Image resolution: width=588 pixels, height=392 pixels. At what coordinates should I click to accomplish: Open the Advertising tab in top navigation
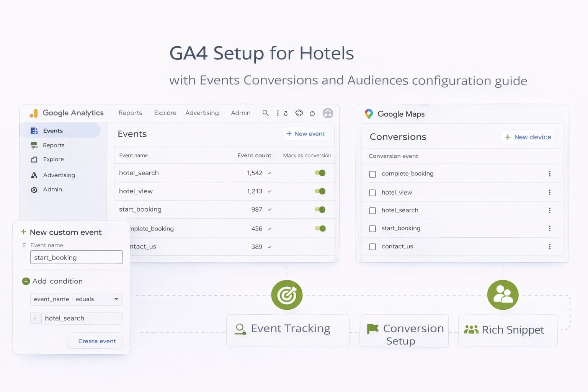coord(202,113)
